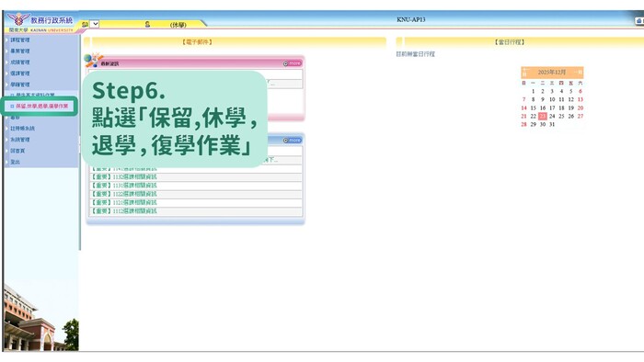Select December 18 in the calendar

pos(561,107)
